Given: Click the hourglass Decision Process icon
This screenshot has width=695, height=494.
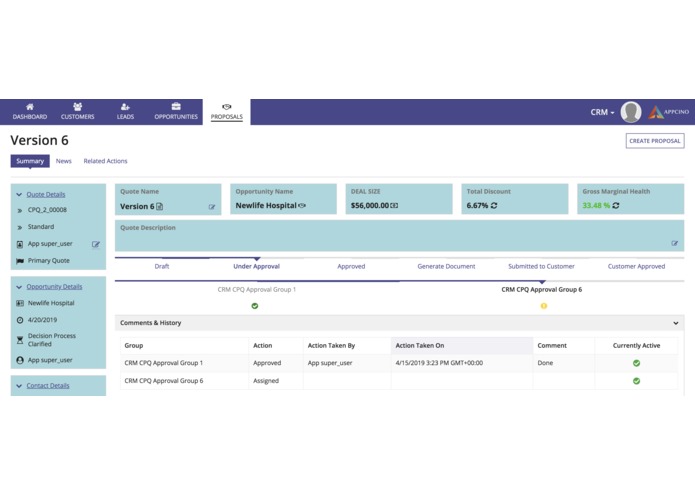Looking at the screenshot, I should click(20, 340).
